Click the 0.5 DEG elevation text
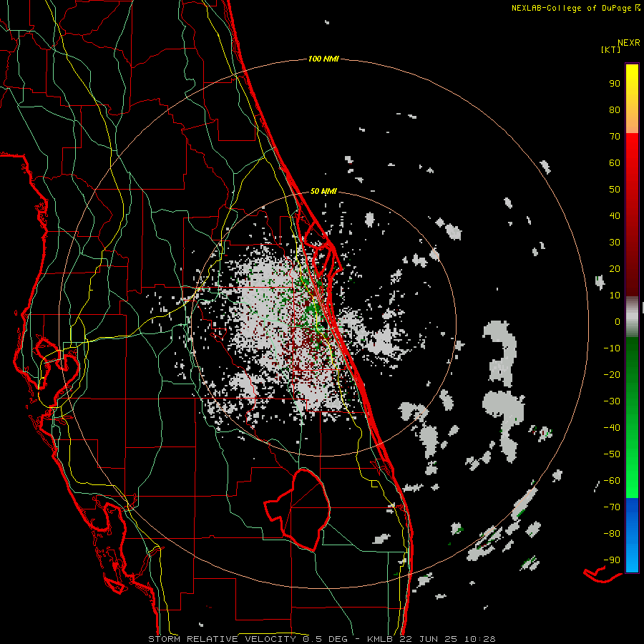 (x=325, y=639)
